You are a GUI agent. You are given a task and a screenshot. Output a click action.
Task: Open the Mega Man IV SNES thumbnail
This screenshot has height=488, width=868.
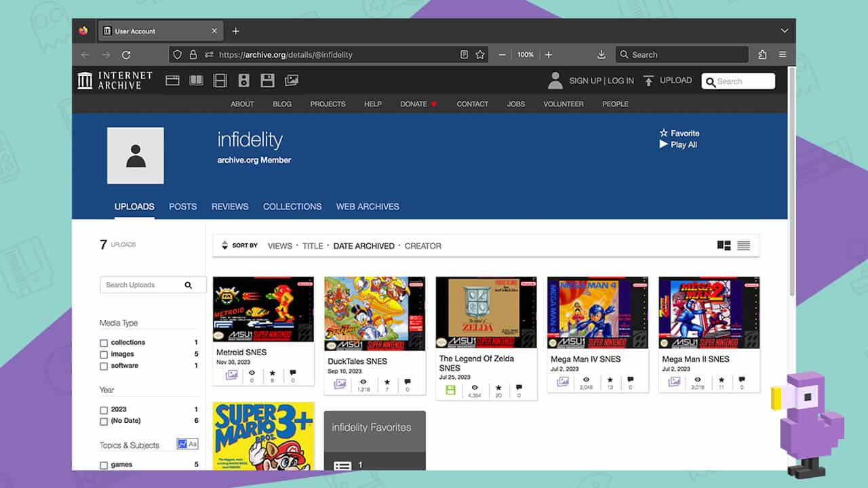pyautogui.click(x=597, y=312)
